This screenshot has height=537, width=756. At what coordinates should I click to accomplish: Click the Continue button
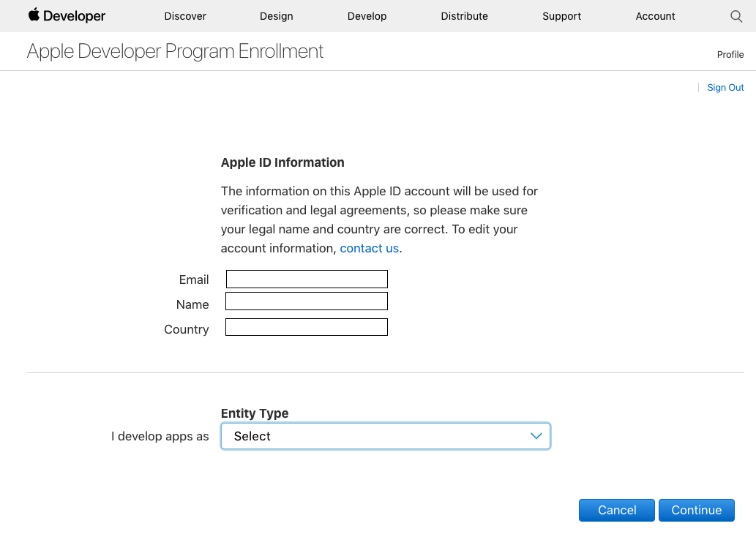click(696, 510)
